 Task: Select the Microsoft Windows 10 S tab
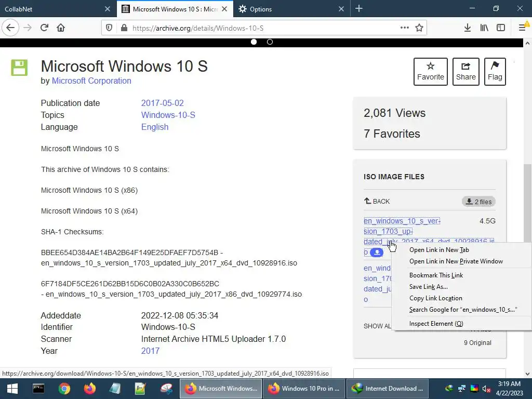coord(175,9)
